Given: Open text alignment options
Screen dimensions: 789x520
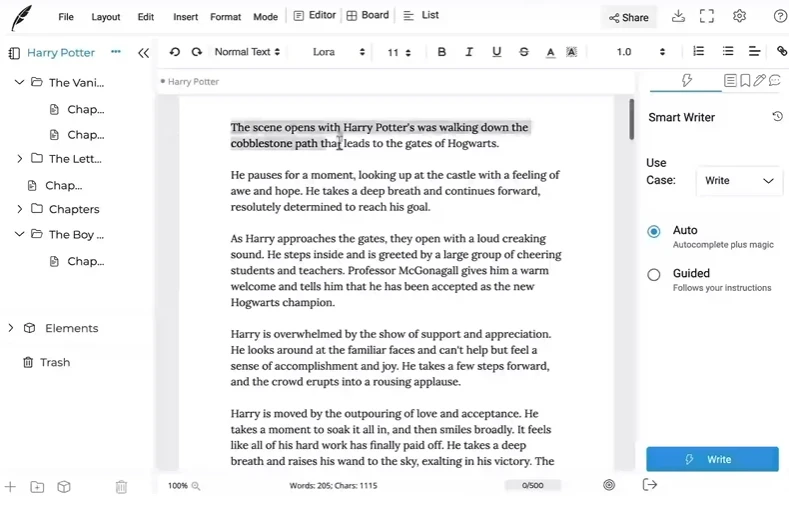Looking at the screenshot, I should [x=754, y=51].
